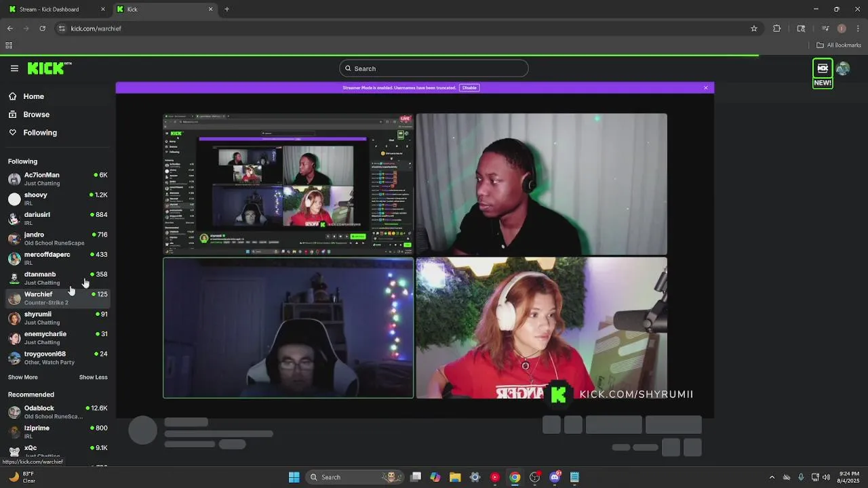Open Ac7ionMan's channel in Following
This screenshot has width=868, height=488.
pos(58,179)
